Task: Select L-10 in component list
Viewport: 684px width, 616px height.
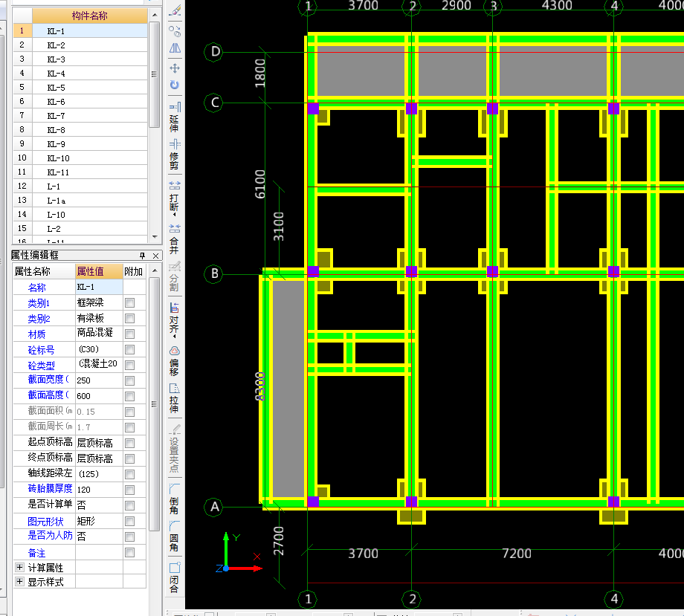Action: click(x=90, y=215)
